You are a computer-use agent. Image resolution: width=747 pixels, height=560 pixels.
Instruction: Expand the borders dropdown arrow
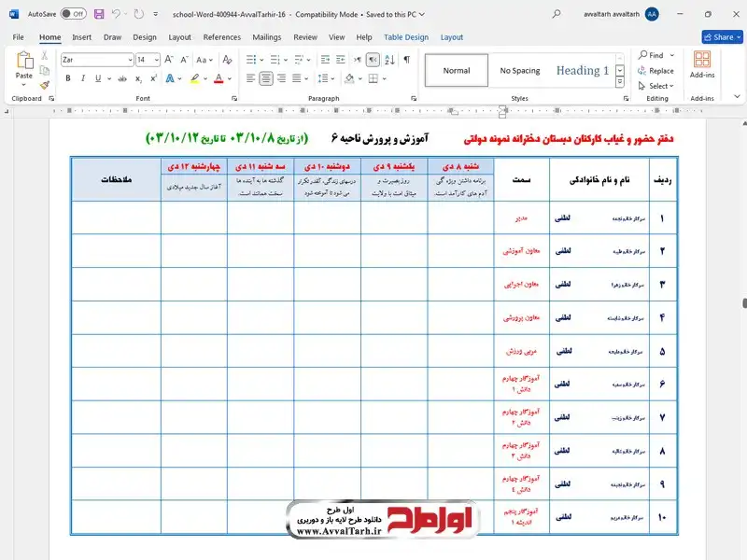tap(384, 78)
